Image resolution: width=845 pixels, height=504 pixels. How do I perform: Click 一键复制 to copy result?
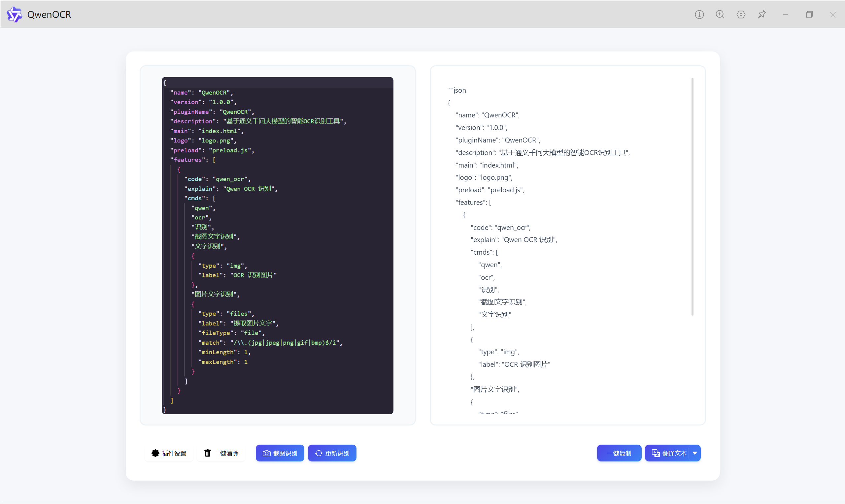(619, 454)
